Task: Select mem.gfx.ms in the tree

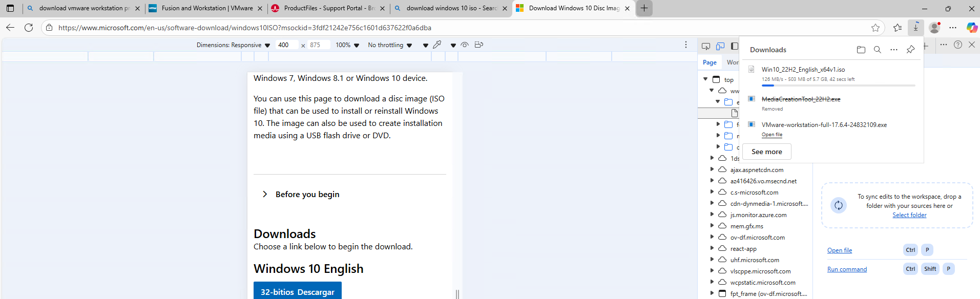Action: point(746,226)
